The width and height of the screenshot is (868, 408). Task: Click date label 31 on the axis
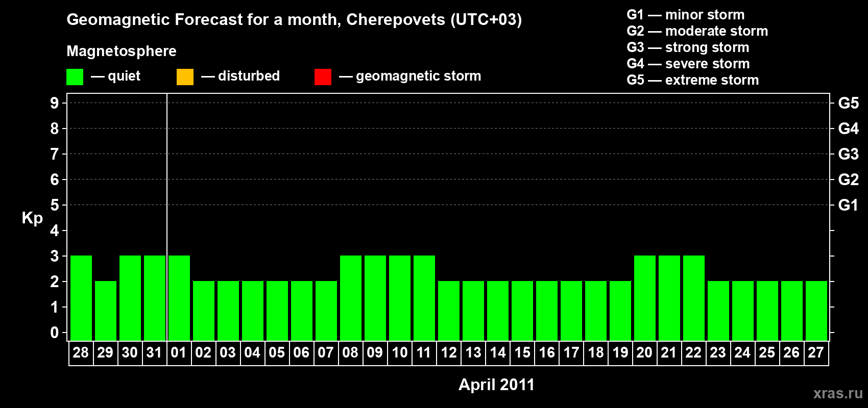pos(154,353)
